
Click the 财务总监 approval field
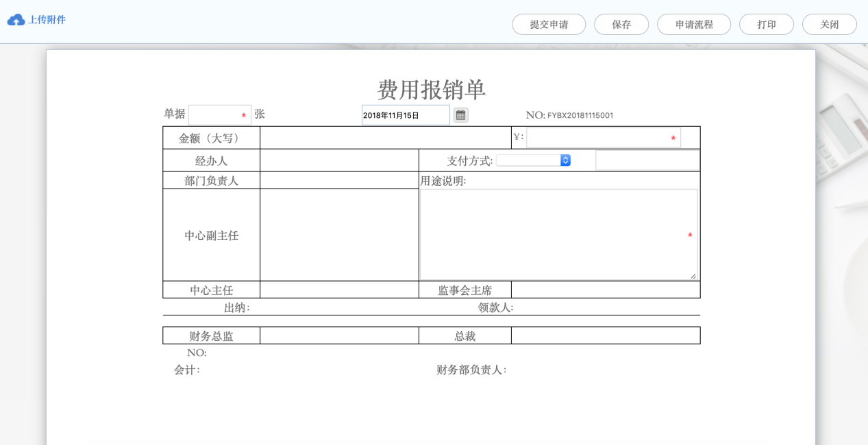pyautogui.click(x=339, y=335)
